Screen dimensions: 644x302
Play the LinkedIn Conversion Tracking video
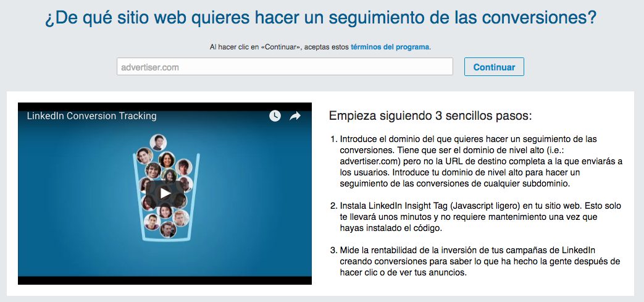click(x=165, y=193)
